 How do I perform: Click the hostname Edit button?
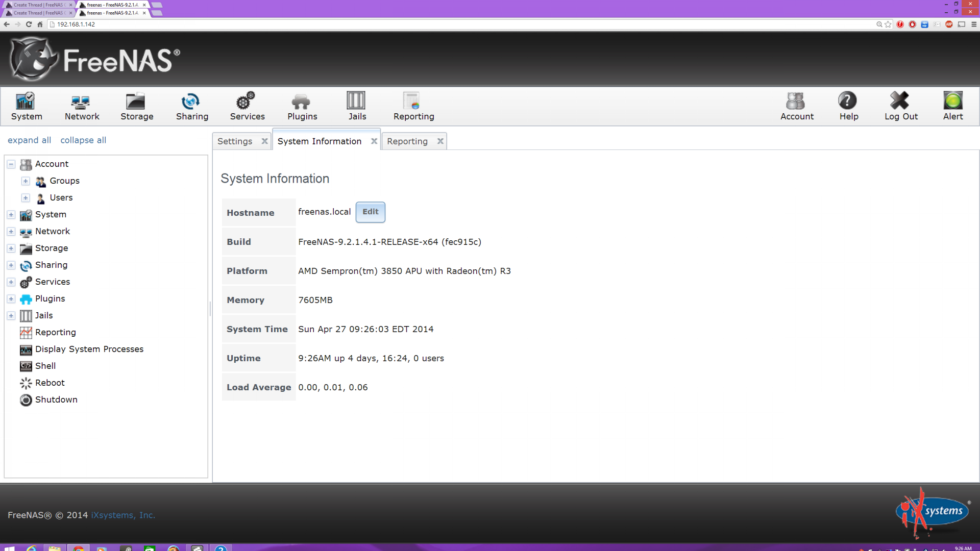tap(371, 212)
